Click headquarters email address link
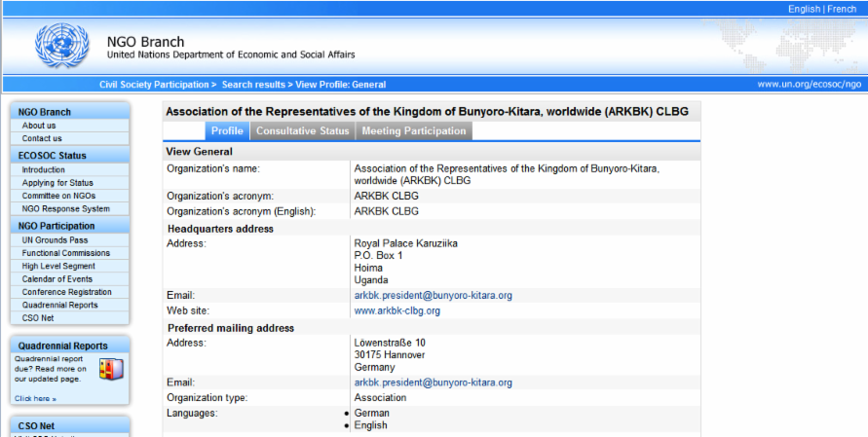868x437 pixels. click(433, 295)
